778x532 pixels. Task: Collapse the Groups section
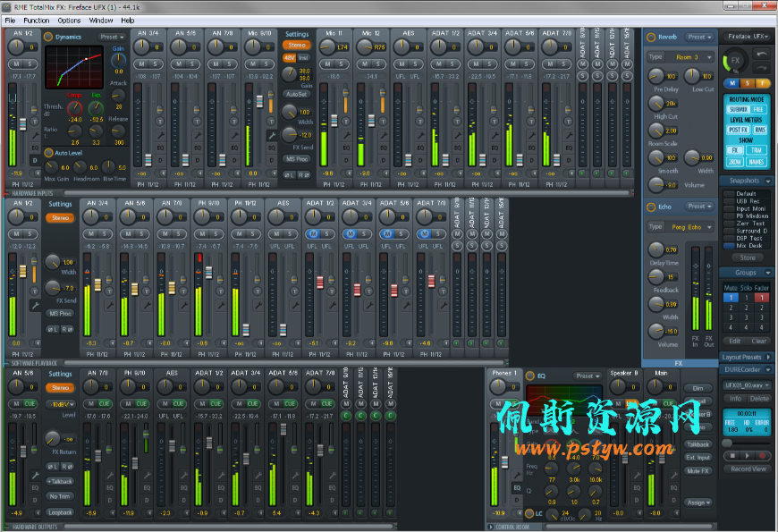pyautogui.click(x=767, y=273)
